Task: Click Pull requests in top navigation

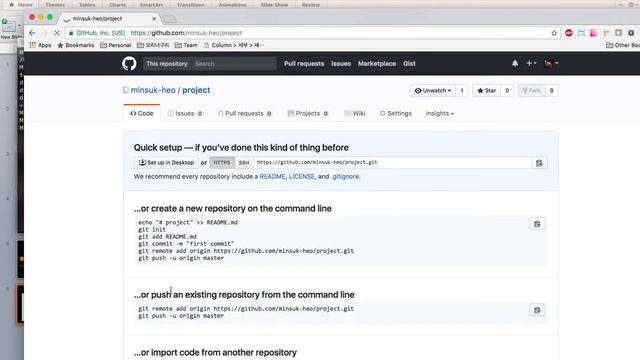Action: tap(304, 64)
